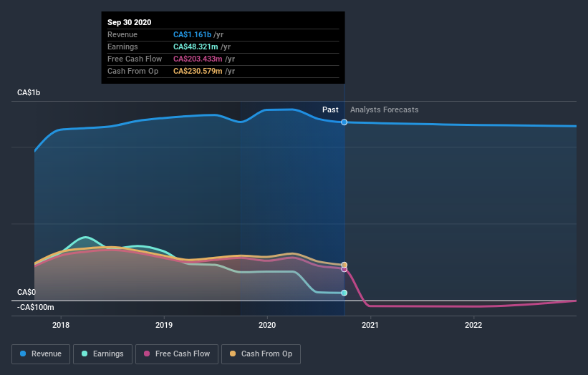Click the Free Cash Flow label in tooltip
This screenshot has height=375, width=588.
135,59
